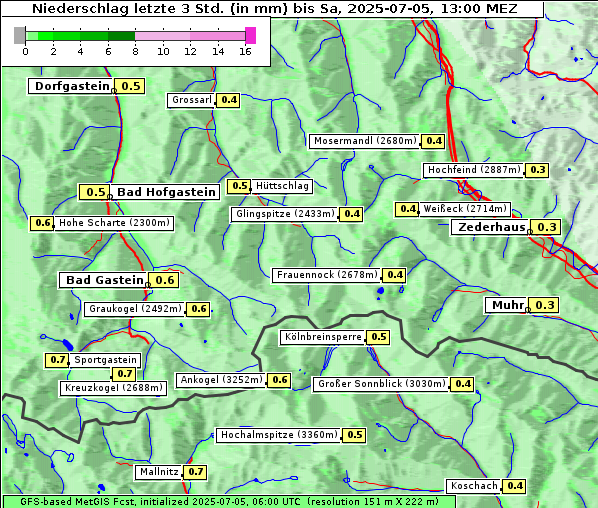This screenshot has height=508, width=598.
Task: Click the Bad Hofgastein place label
Action: 166,192
